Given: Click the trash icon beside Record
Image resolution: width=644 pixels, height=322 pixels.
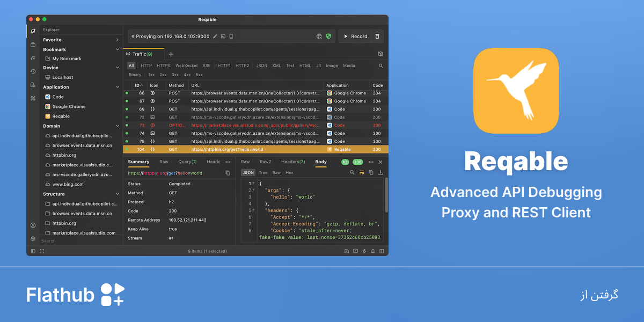Looking at the screenshot, I should click(x=377, y=36).
